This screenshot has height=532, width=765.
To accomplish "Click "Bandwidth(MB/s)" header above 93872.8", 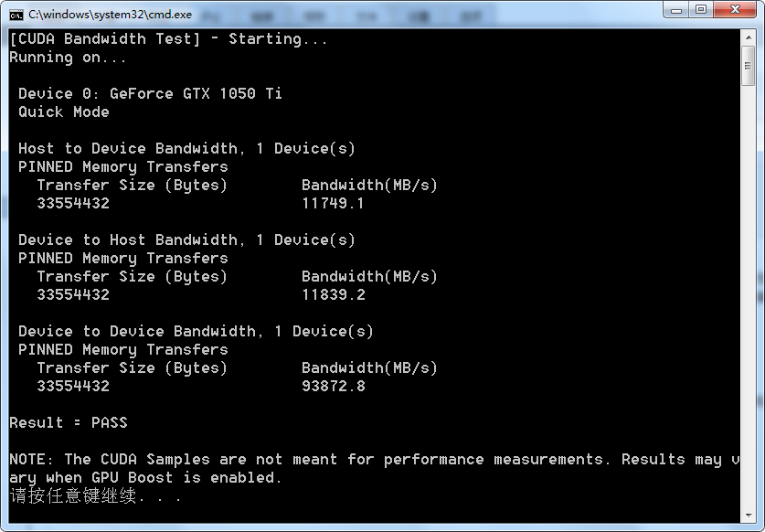I will coord(369,368).
